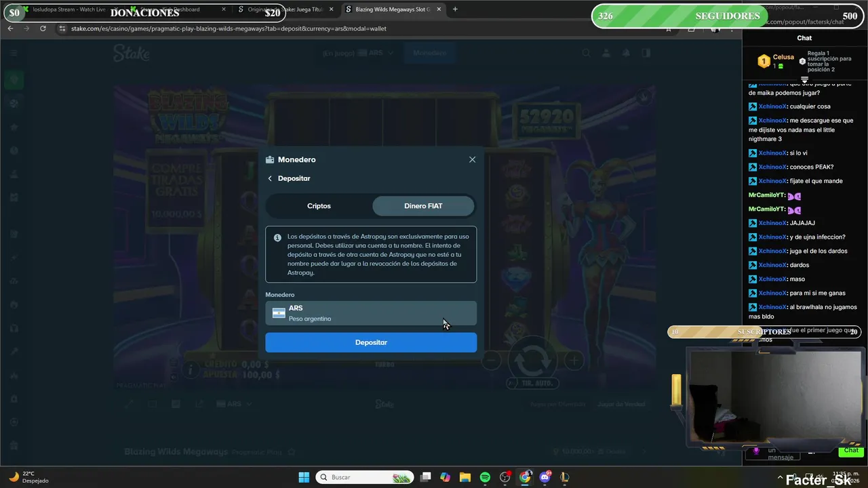Open the search icon in Stake header
The image size is (868, 488).
[x=586, y=53]
